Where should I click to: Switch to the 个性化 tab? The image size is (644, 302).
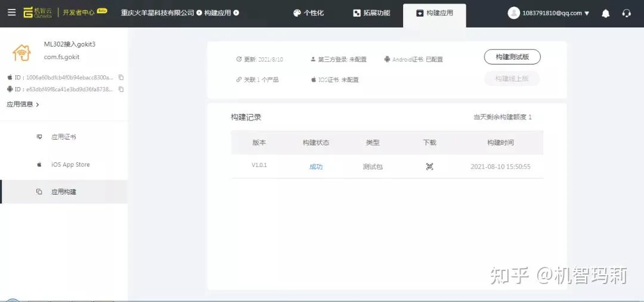308,13
